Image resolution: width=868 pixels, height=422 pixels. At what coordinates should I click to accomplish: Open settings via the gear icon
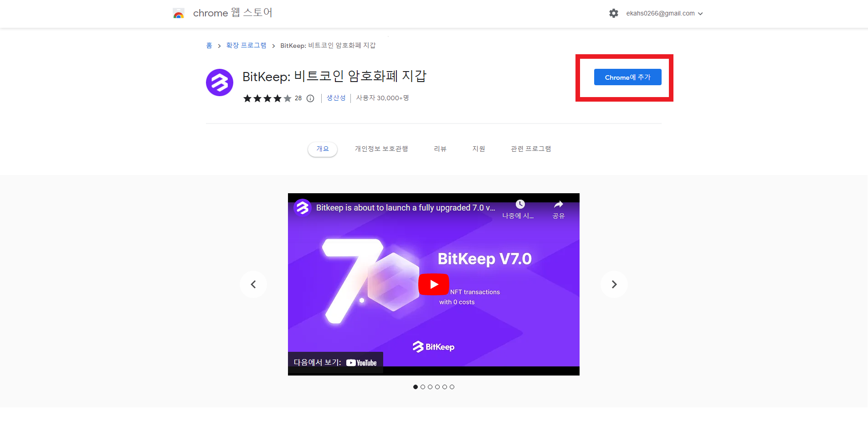click(614, 13)
